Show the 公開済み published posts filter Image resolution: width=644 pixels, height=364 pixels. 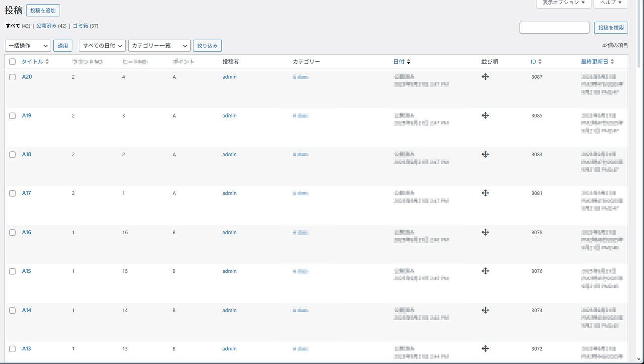pyautogui.click(x=46, y=26)
